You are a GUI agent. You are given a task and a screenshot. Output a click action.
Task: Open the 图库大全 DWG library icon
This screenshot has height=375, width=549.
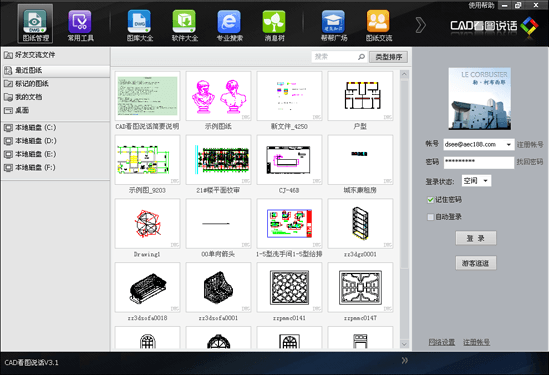point(139,25)
